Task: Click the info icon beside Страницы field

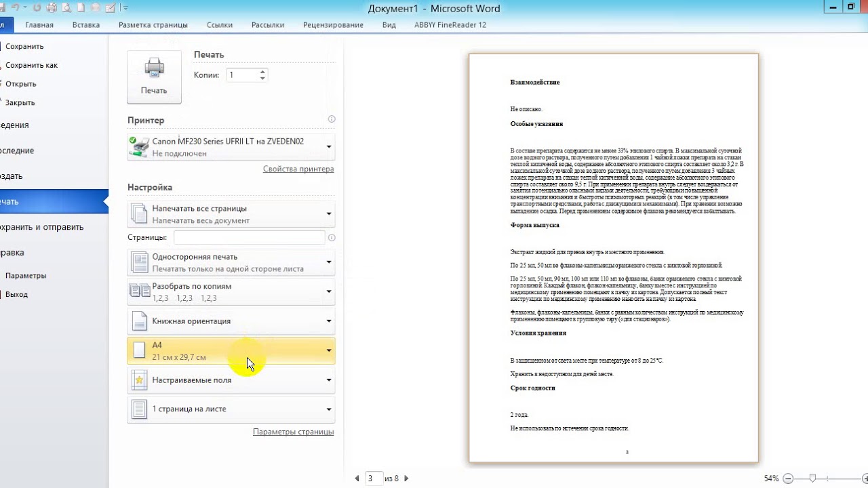Action: pos(332,238)
